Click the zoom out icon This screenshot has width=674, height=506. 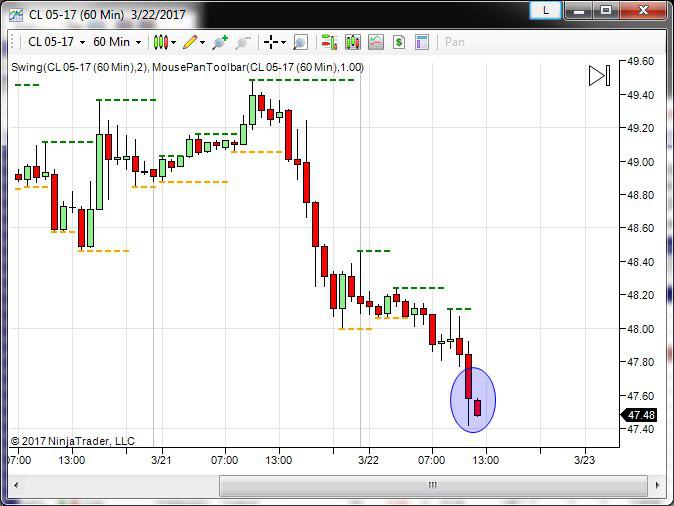(243, 42)
